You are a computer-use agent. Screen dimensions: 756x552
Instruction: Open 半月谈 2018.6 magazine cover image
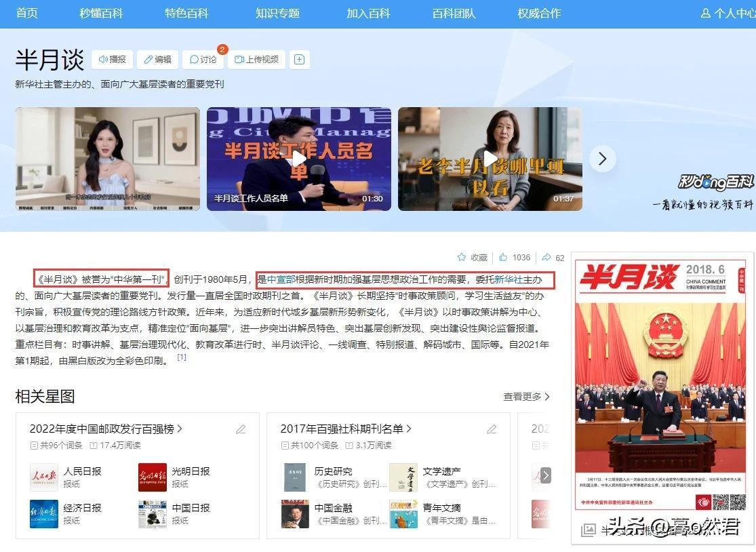point(660,386)
